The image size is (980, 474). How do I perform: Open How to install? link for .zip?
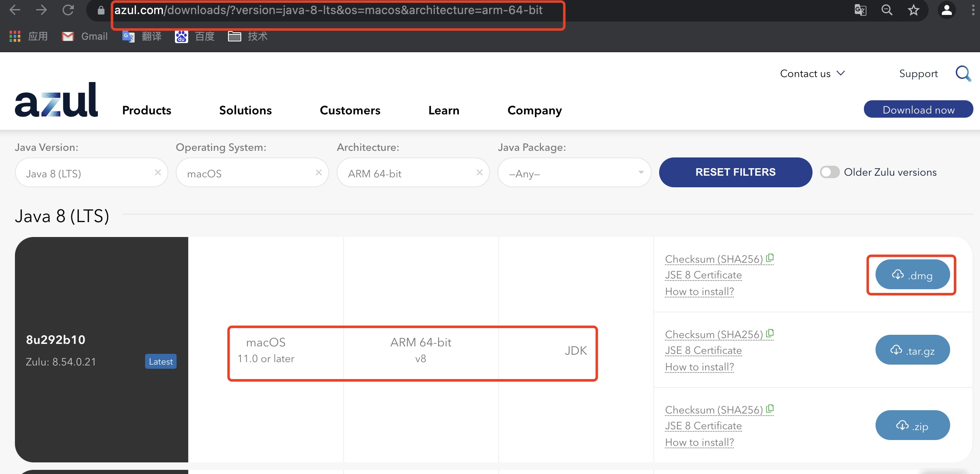coord(699,443)
